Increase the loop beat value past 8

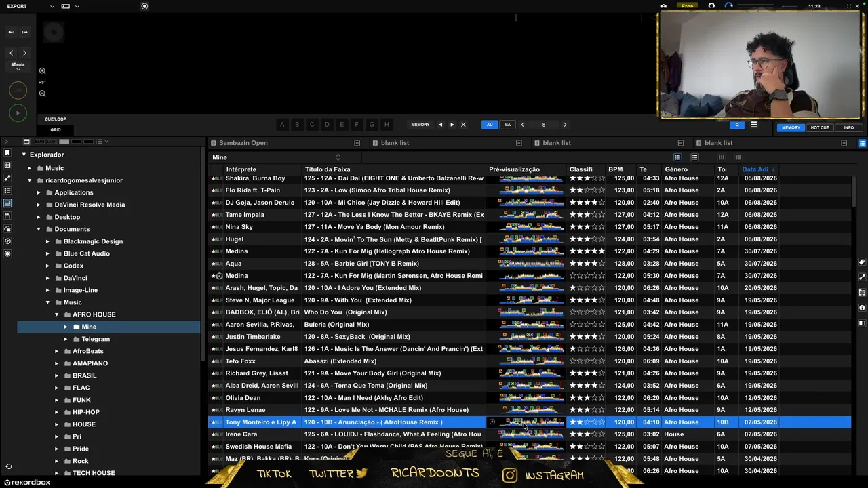coord(565,125)
